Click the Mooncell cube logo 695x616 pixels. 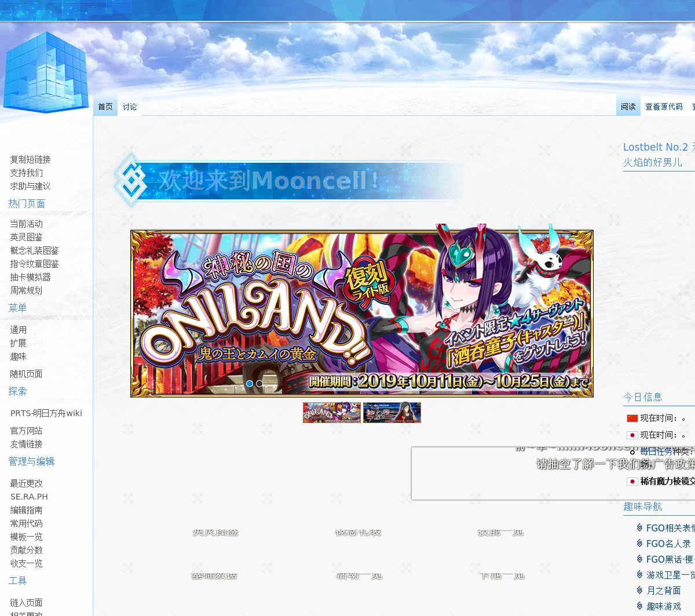[46, 72]
